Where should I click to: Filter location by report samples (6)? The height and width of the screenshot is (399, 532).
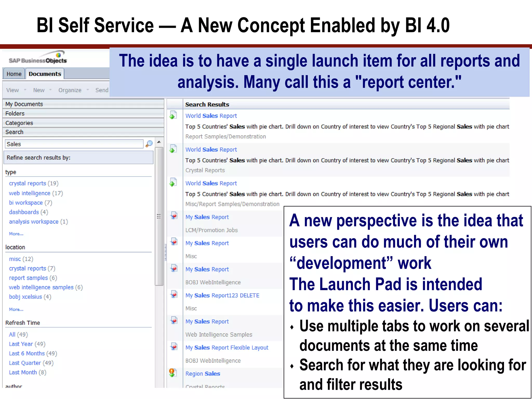tap(33, 278)
